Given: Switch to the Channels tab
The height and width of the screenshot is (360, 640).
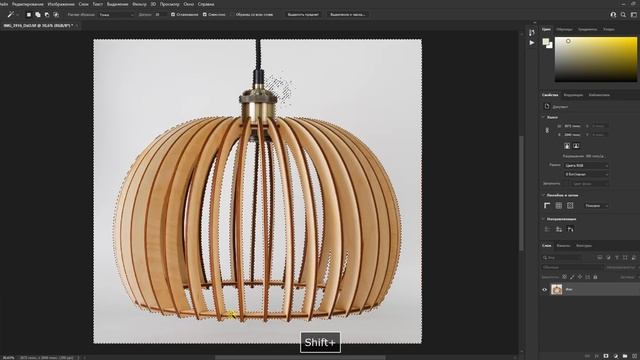Looking at the screenshot, I should tap(563, 246).
